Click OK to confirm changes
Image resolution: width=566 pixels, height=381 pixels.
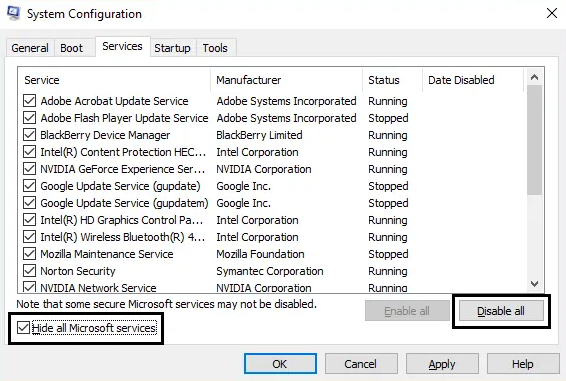280,364
